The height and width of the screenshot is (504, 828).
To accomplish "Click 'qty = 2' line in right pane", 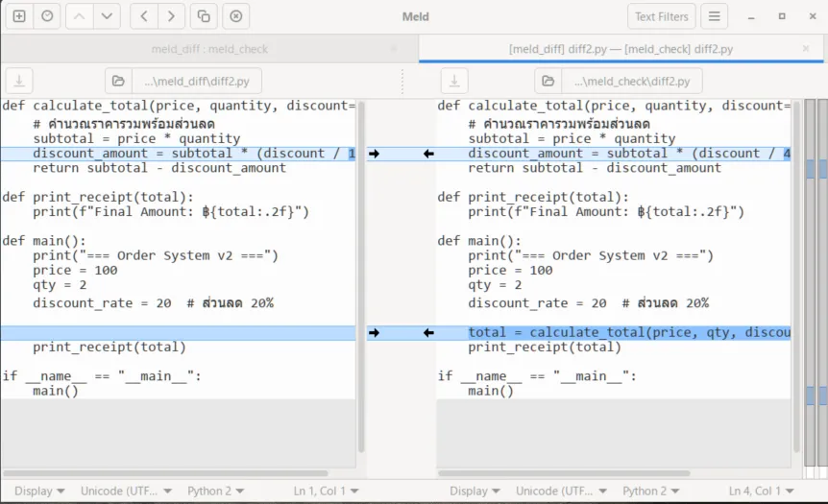I will pos(495,285).
